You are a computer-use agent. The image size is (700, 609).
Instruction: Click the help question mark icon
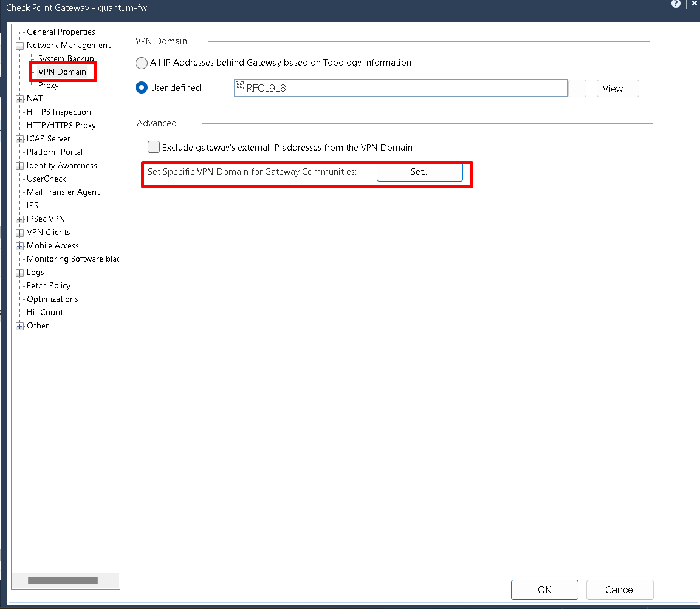(x=676, y=4)
